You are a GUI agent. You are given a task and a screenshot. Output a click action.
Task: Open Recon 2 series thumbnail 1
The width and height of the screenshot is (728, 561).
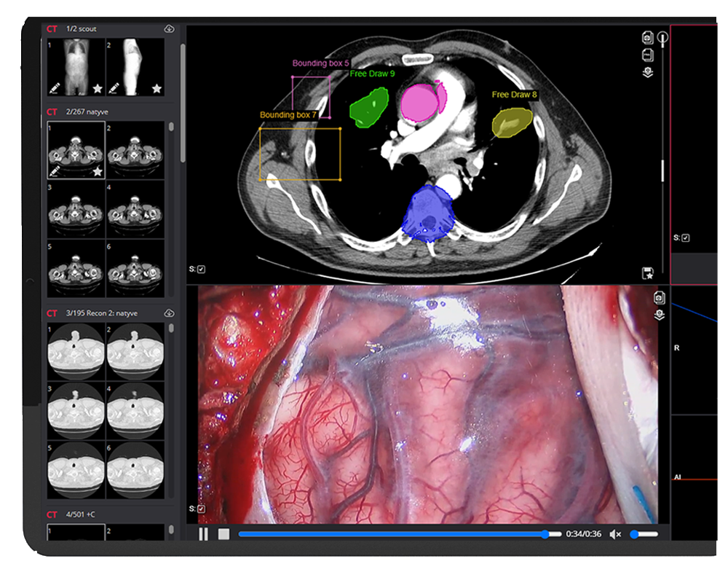point(76,352)
